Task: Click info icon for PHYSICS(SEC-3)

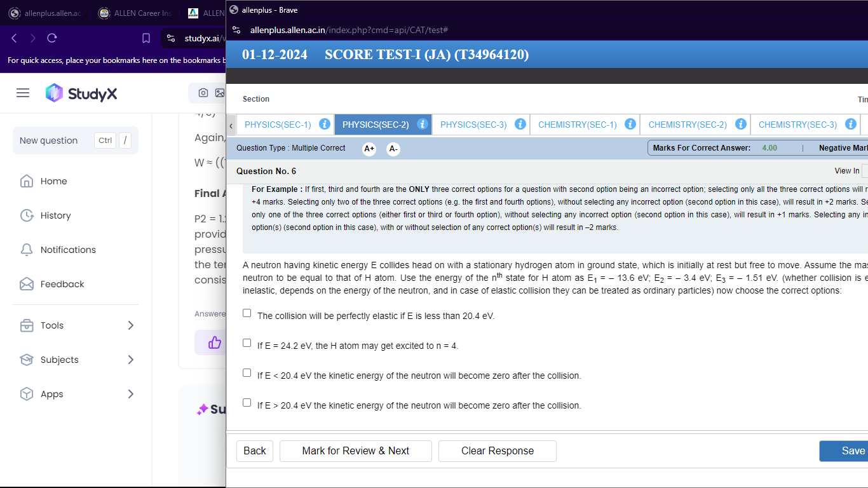Action: (520, 124)
